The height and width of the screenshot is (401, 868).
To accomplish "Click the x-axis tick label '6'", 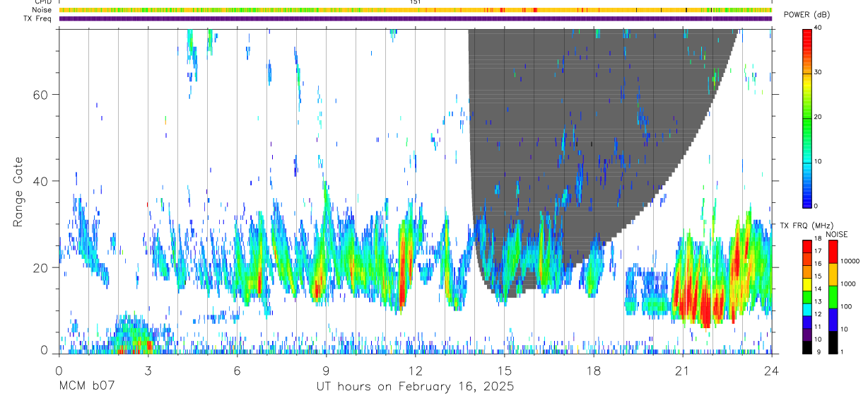I will coord(237,370).
